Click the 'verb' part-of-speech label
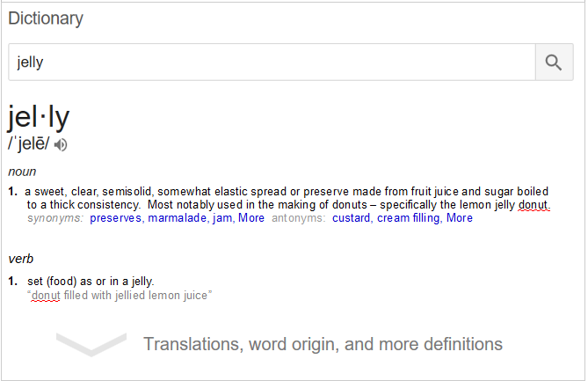 click(x=20, y=259)
